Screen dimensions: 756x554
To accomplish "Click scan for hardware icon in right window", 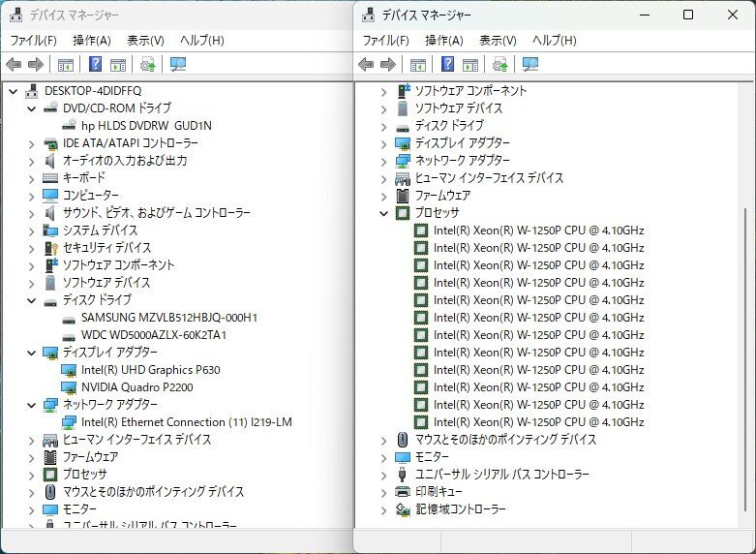I will [x=530, y=64].
